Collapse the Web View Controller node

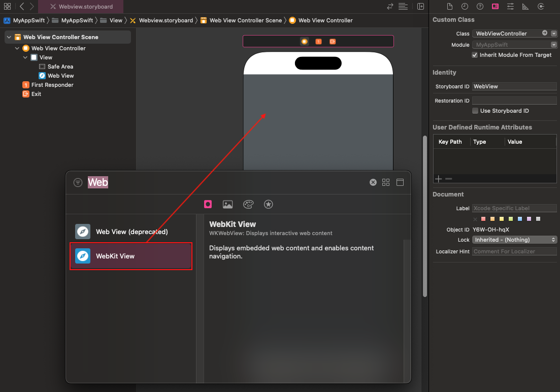point(17,48)
